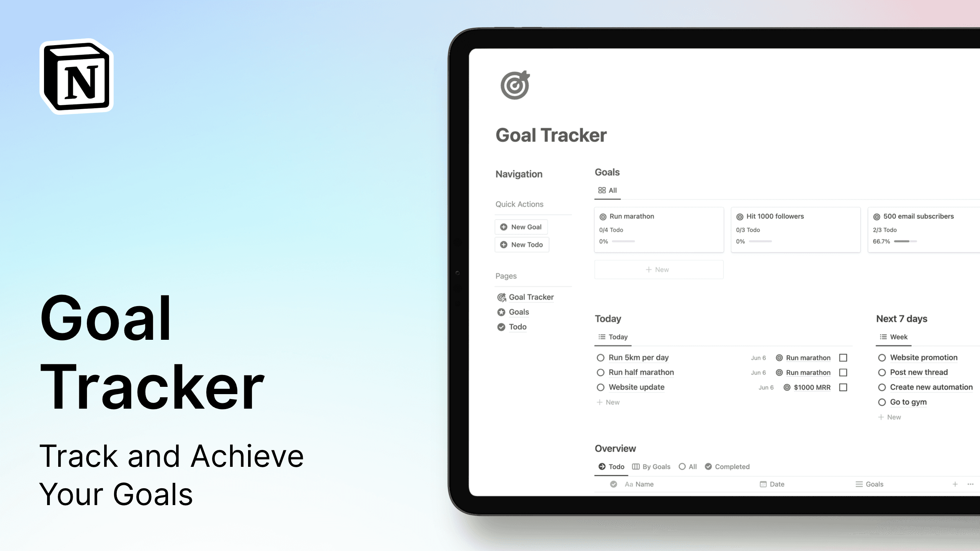Click the Today list view icon

[x=602, y=336]
